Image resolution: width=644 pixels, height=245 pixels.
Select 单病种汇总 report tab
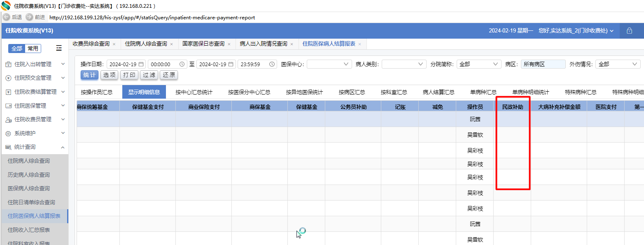pos(483,92)
